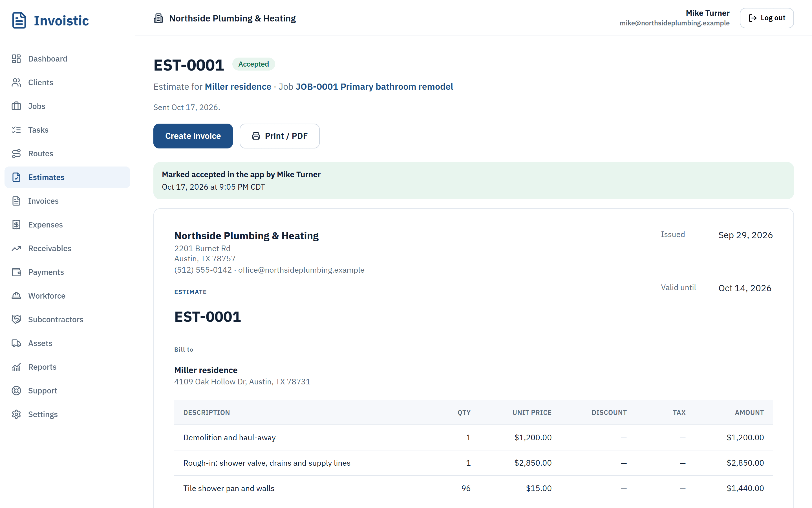Screen dimensions: 812x508
Task: Click the Expenses receipt icon
Action: point(16,224)
